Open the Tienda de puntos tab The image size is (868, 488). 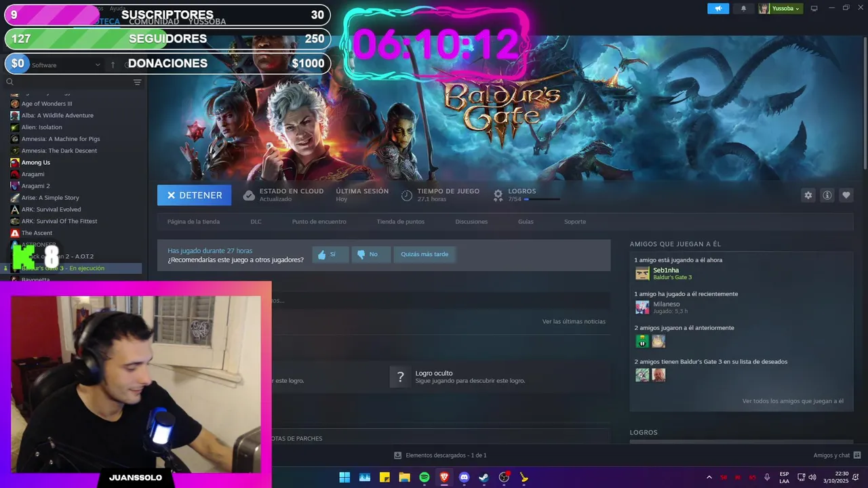(400, 222)
